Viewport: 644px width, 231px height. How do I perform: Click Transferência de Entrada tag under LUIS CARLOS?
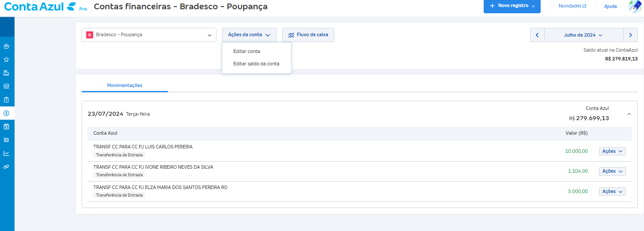[x=119, y=155]
